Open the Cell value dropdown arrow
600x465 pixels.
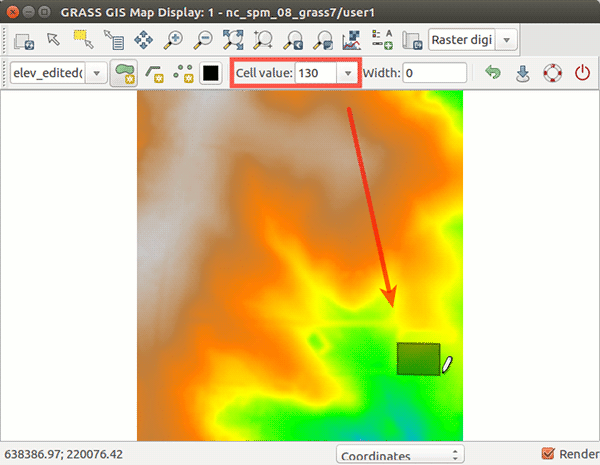point(348,74)
